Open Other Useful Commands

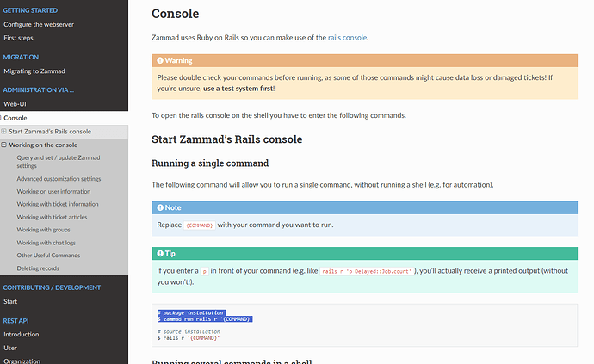48,256
